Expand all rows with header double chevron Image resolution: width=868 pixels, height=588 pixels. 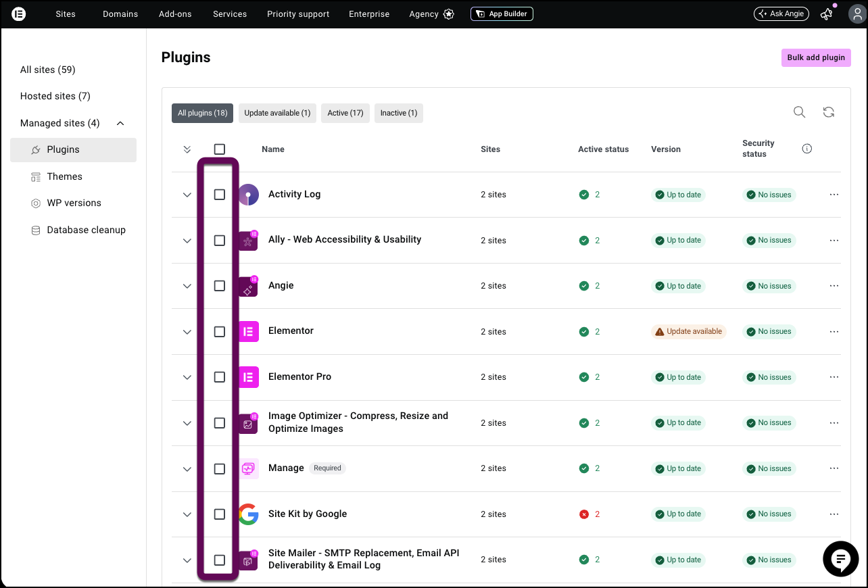187,149
